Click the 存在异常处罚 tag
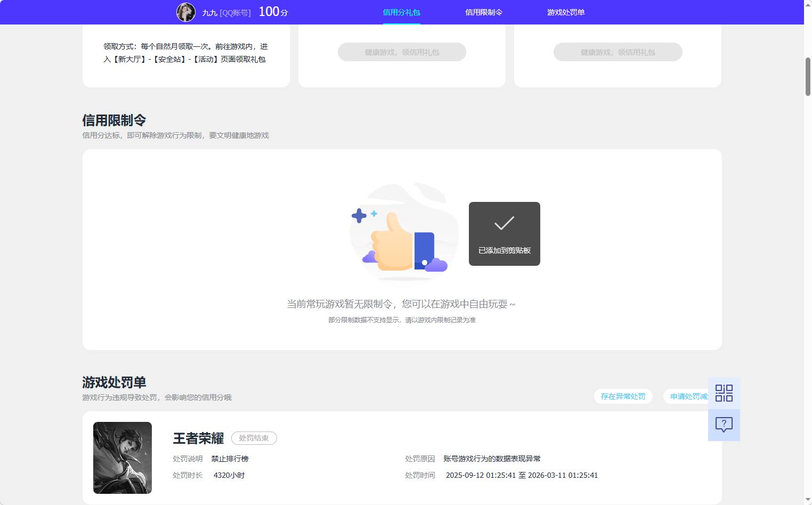This screenshot has height=505, width=812. pos(623,396)
